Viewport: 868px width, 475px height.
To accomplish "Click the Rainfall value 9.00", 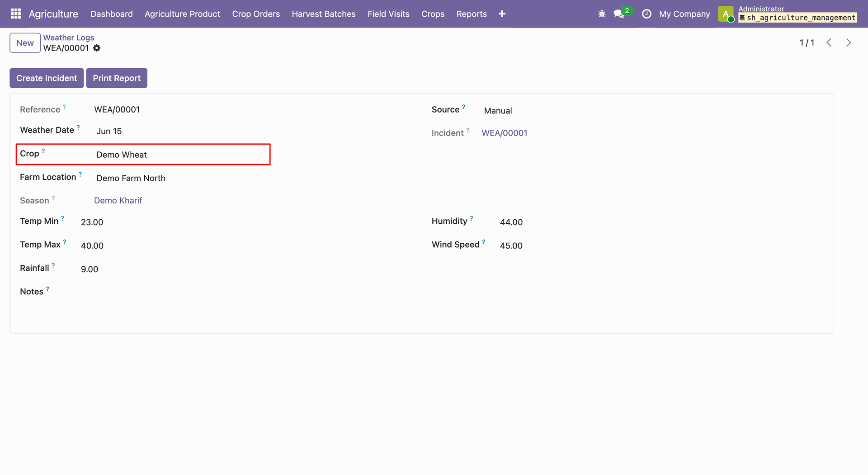I will [90, 269].
